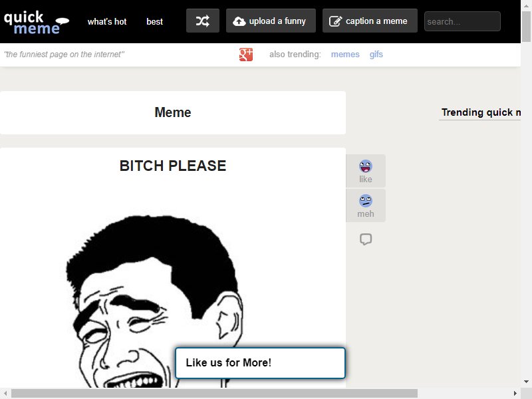Click the horizontal scrollbar thumb
The image size is (532, 399).
coord(214,393)
